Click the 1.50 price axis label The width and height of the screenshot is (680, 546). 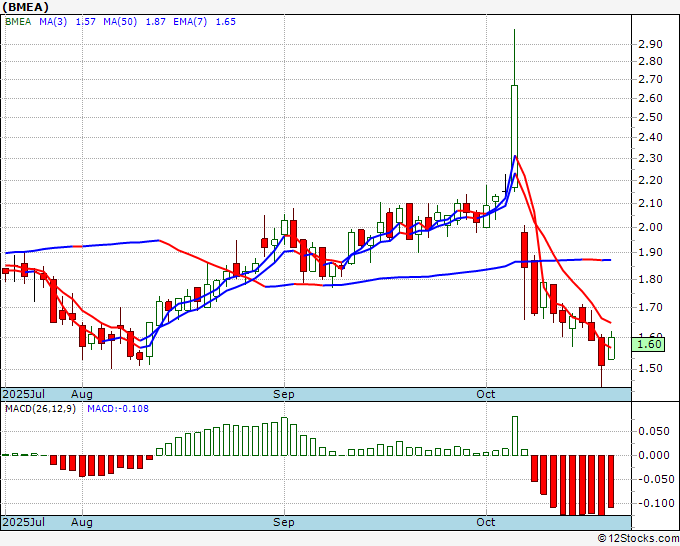coord(651,369)
